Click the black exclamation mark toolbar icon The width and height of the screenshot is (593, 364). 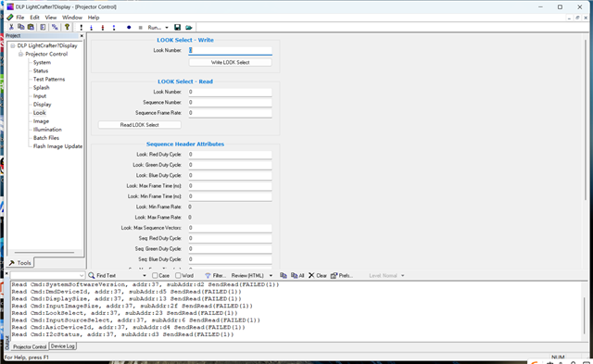coord(81,27)
